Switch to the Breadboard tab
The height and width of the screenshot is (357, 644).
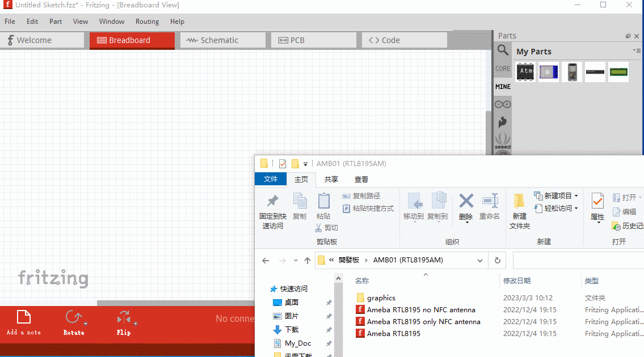pyautogui.click(x=132, y=40)
